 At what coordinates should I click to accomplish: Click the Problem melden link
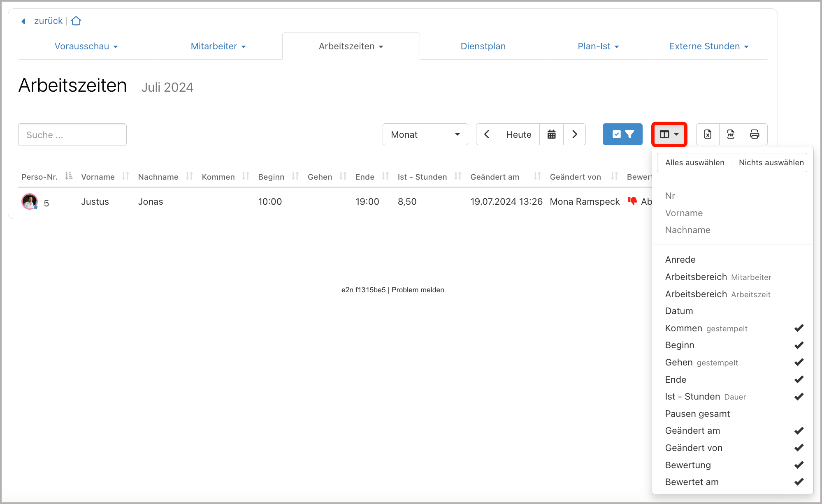[x=418, y=290]
